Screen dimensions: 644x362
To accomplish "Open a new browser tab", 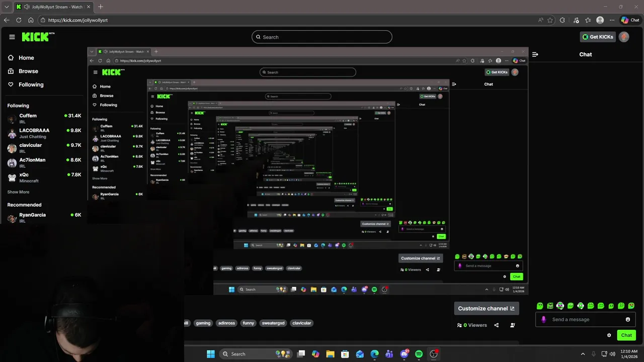I will pyautogui.click(x=101, y=7).
